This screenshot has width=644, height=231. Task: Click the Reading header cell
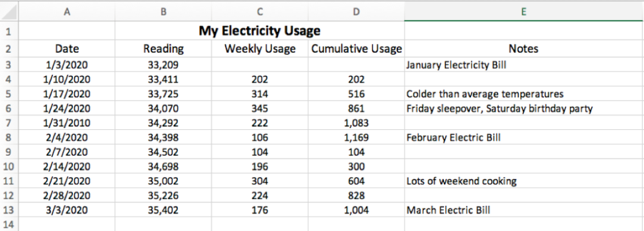164,49
